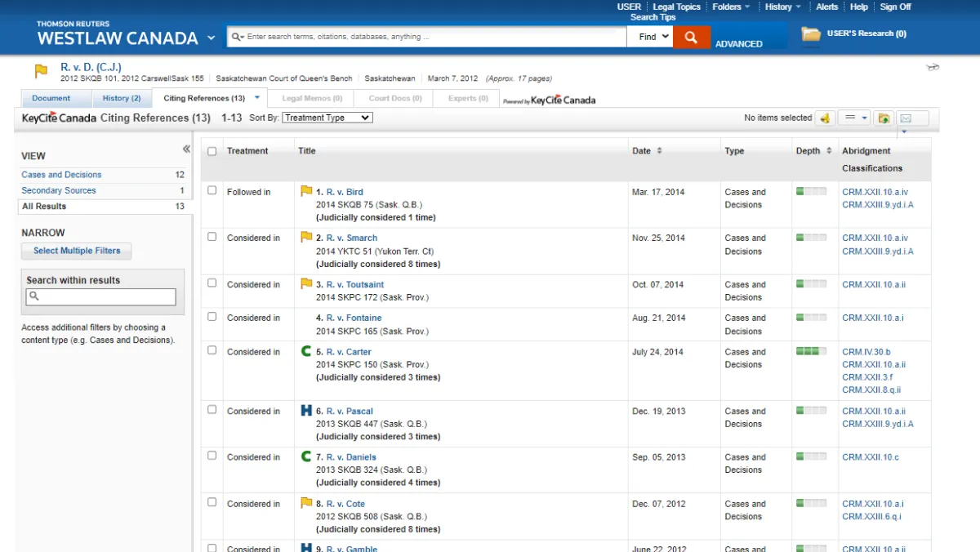Click the blue H icon for R. v. Pascal
Viewport: 980px width, 552px height.
pyautogui.click(x=306, y=411)
